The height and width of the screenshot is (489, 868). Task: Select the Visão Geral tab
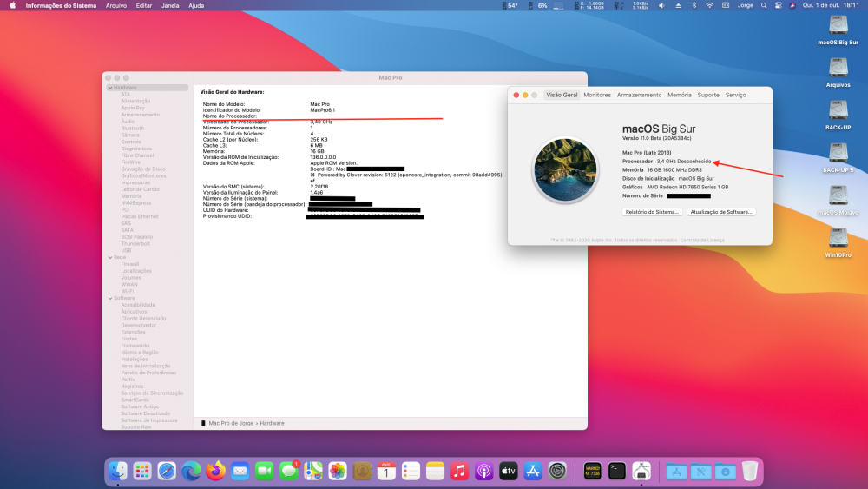(x=562, y=96)
